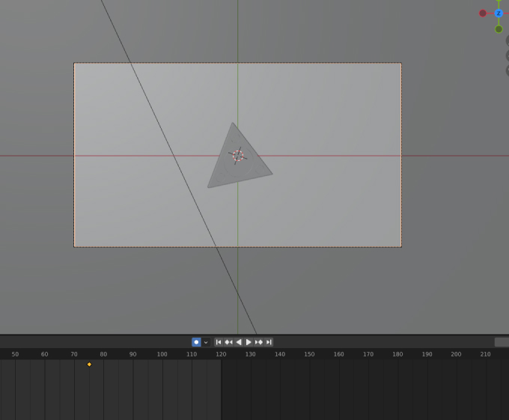Set the frame at ruler mark 160
Image resolution: width=509 pixels, height=420 pixels.
click(338, 354)
